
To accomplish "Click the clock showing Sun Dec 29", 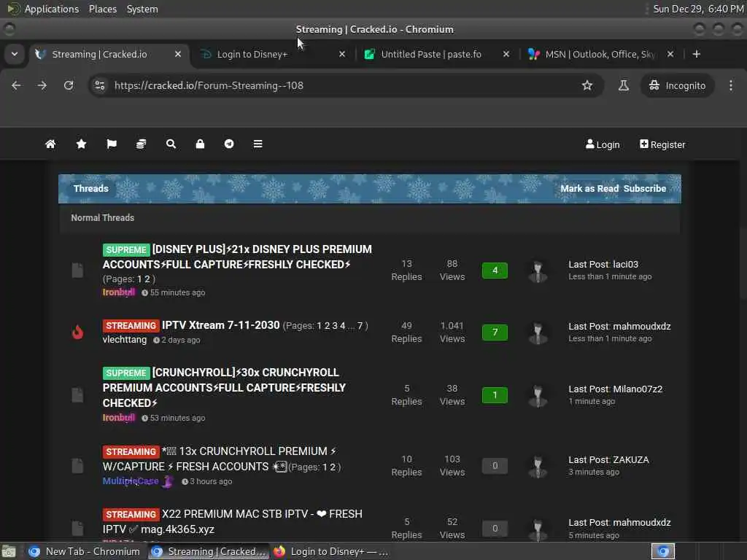I will [698, 9].
